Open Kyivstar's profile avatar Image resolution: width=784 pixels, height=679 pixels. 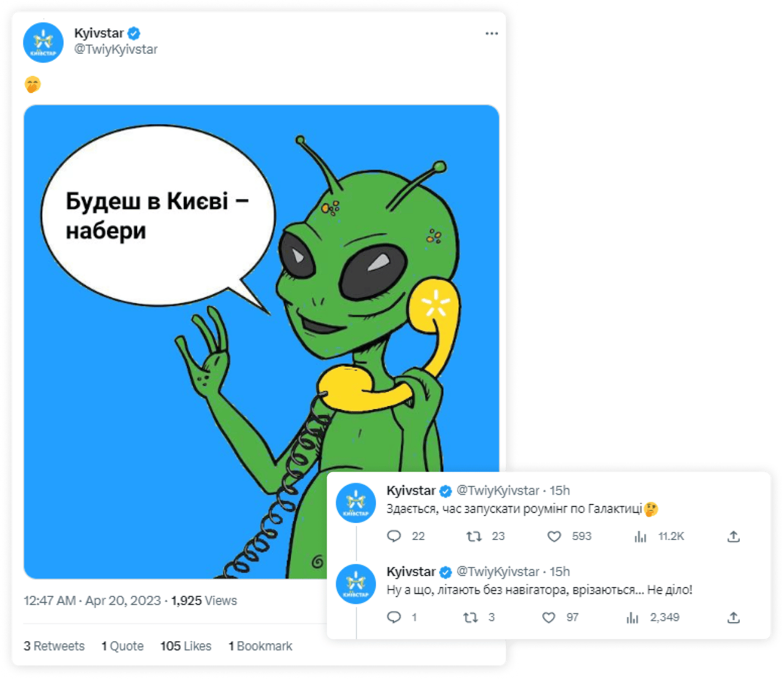[42, 42]
